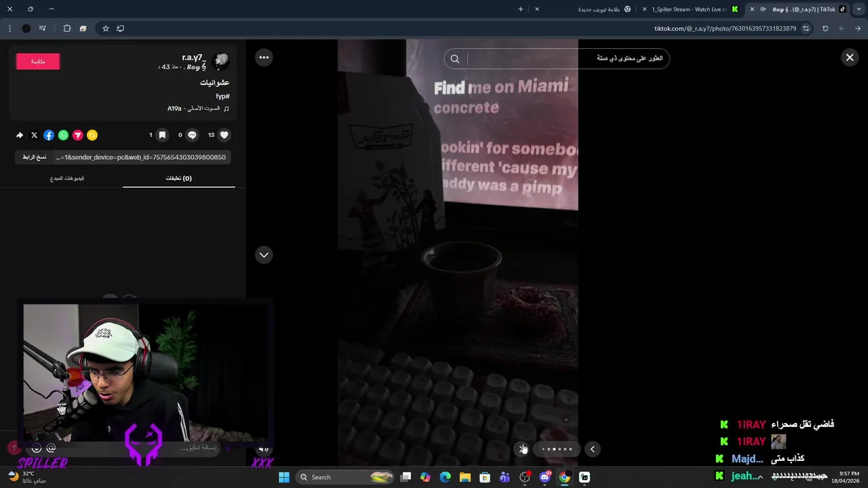Click the magnifier search icon
The height and width of the screenshot is (488, 868).
(x=455, y=59)
